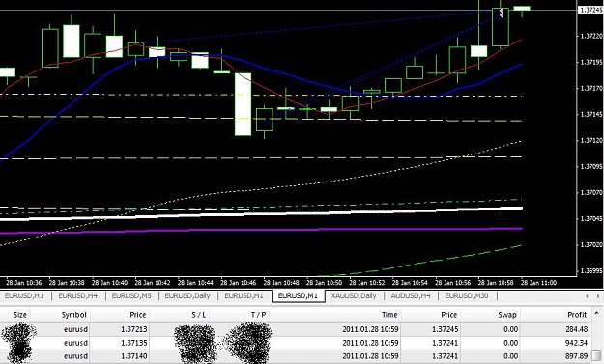Click the time cell in the 284.48 profit row
Screen dimensions: 604x364
pos(370,329)
